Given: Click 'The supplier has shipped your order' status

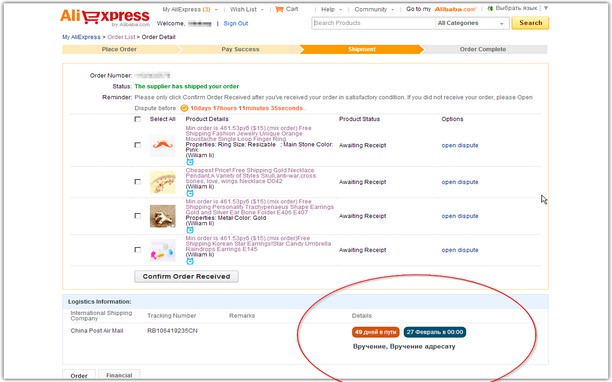Looking at the screenshot, I should [x=187, y=86].
